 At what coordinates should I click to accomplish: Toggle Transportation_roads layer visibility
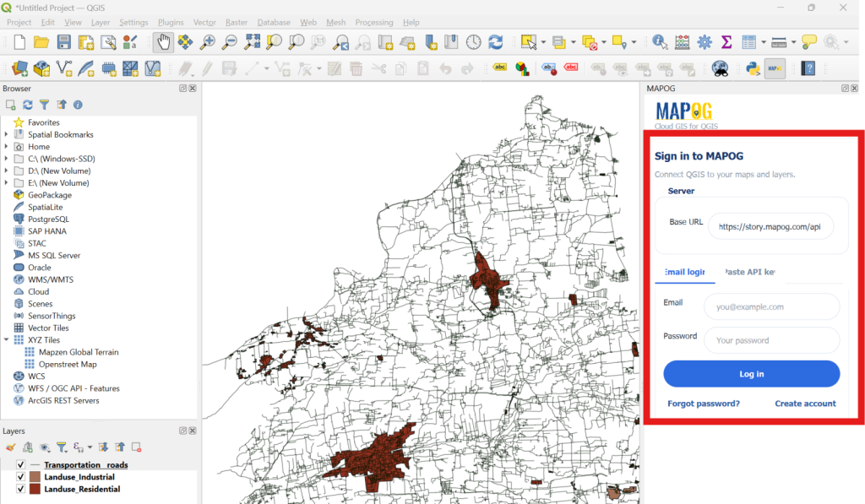pos(20,465)
